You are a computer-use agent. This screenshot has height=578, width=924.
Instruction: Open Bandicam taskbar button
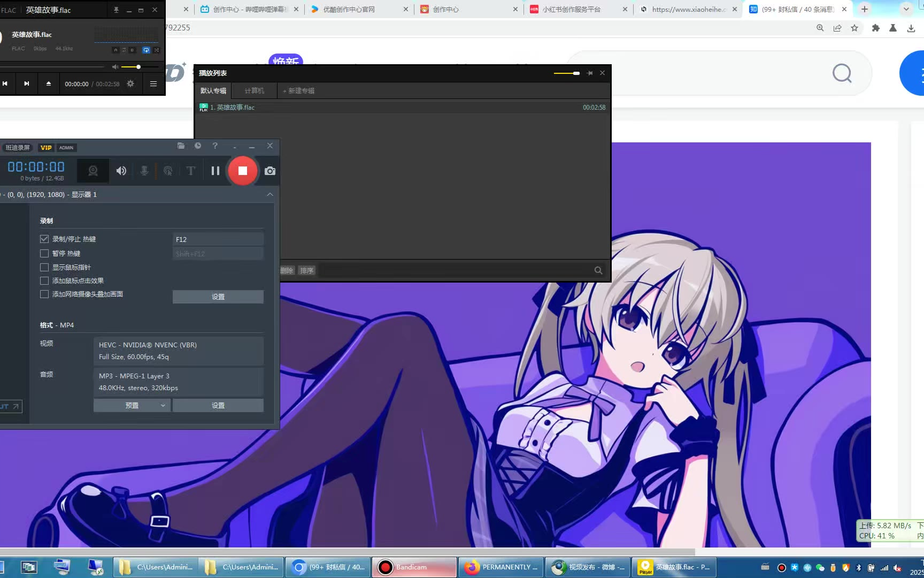[414, 567]
